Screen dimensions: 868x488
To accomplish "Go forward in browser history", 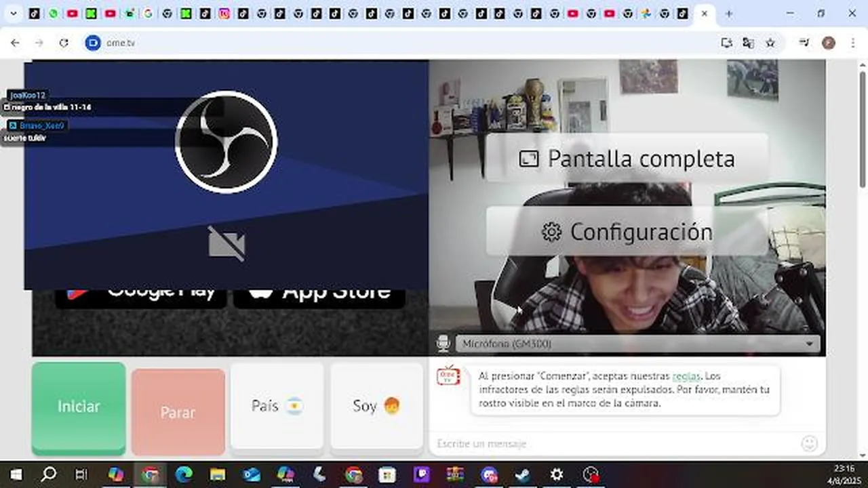I will click(39, 43).
